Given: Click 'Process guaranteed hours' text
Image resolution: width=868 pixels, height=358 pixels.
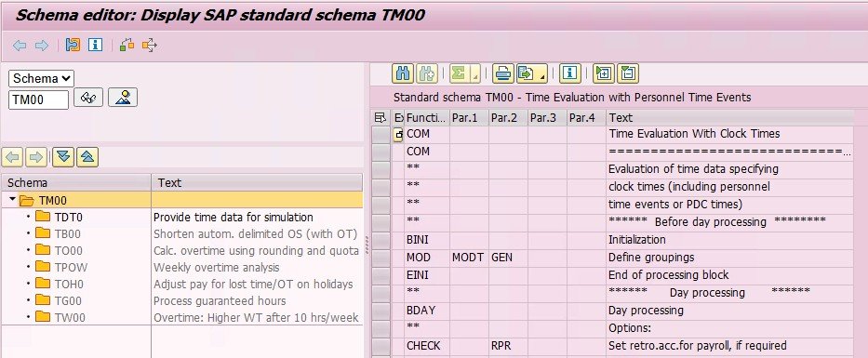Looking at the screenshot, I should coord(220,301).
